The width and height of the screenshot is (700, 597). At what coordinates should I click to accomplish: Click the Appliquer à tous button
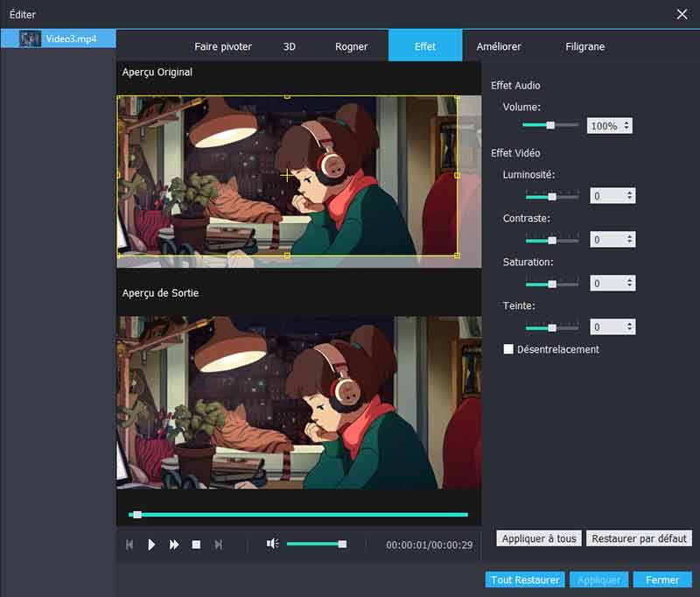(539, 538)
